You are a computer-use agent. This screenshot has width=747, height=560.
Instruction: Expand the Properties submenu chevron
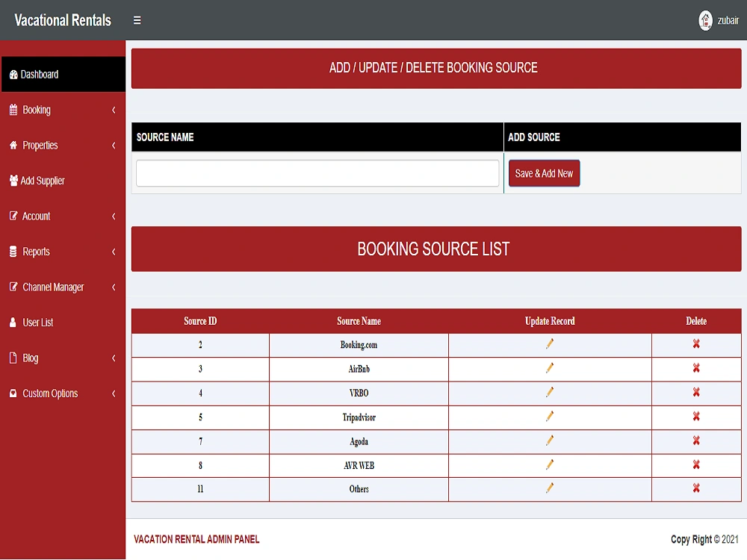(114, 146)
